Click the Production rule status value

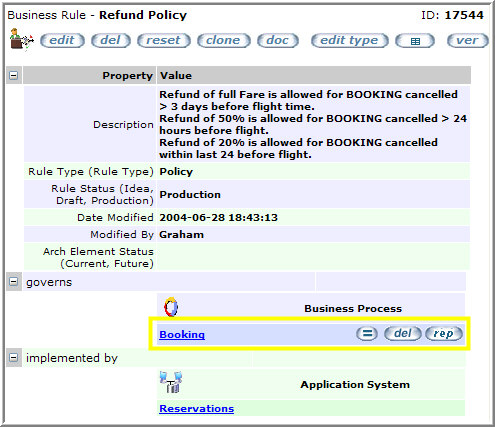coord(190,195)
